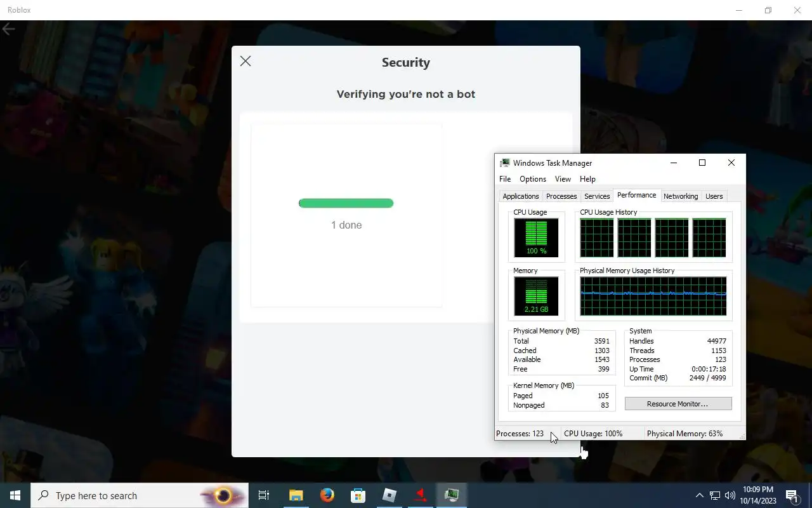Open Options menu in Task Manager
This screenshot has width=812, height=508.
[x=533, y=179]
